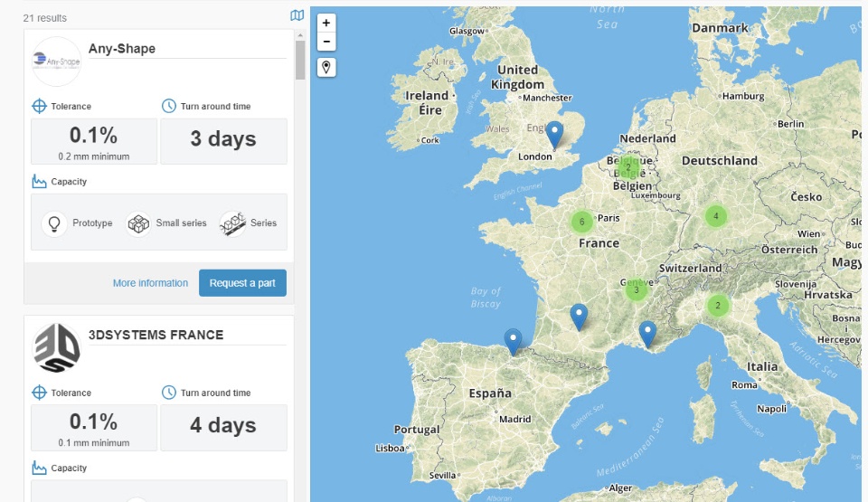
Task: Zoom in on the map
Action: (x=326, y=23)
